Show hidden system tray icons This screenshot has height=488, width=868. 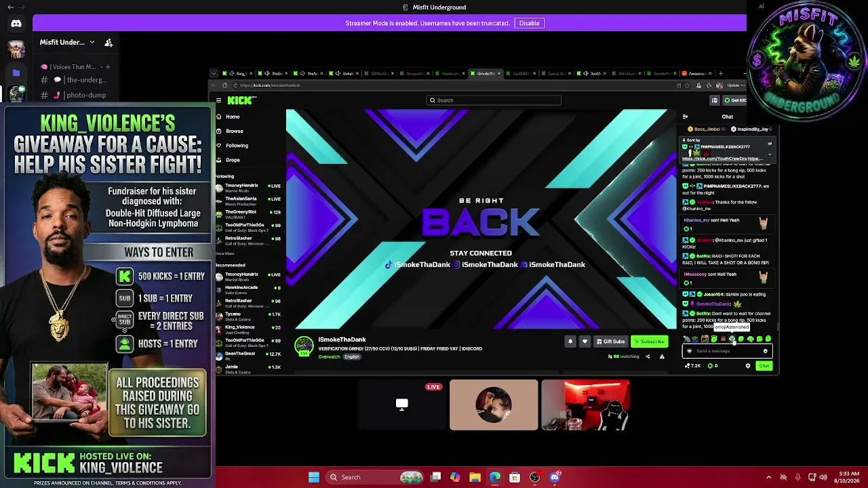[768, 477]
